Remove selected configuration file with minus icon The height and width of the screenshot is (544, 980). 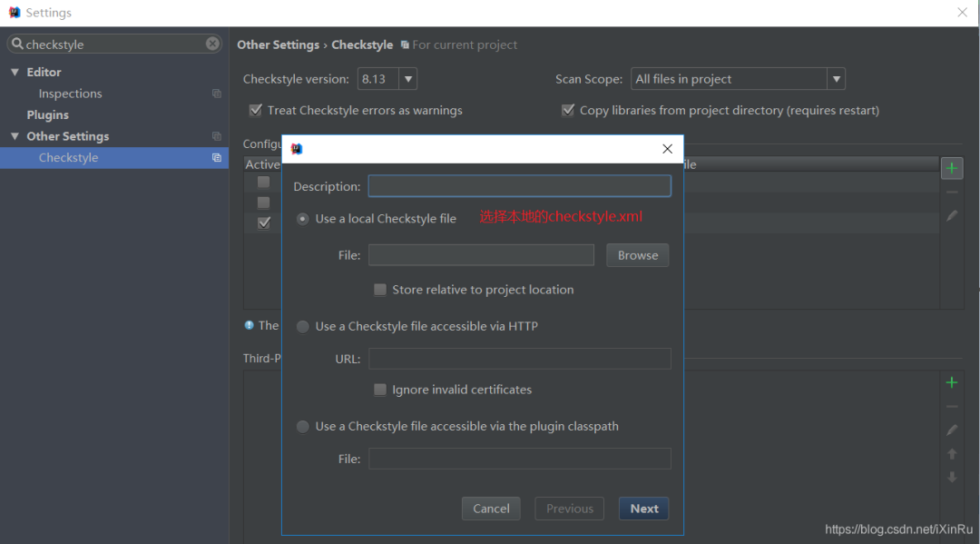(x=952, y=193)
